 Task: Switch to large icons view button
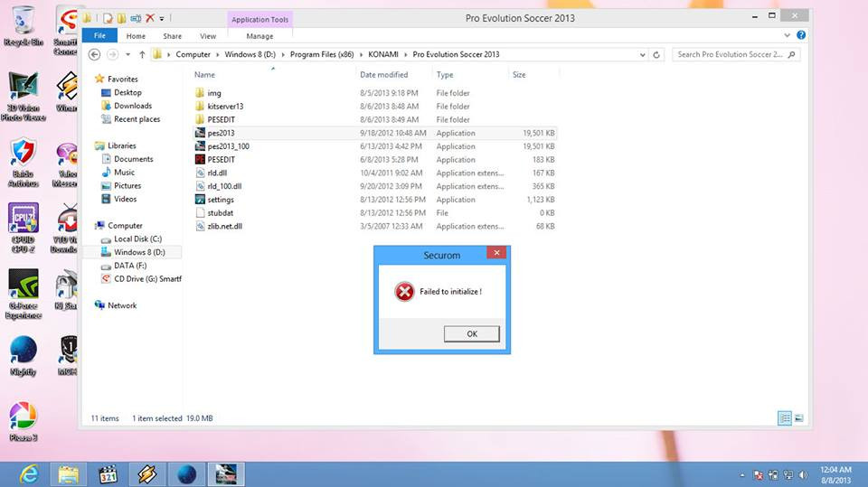798,418
